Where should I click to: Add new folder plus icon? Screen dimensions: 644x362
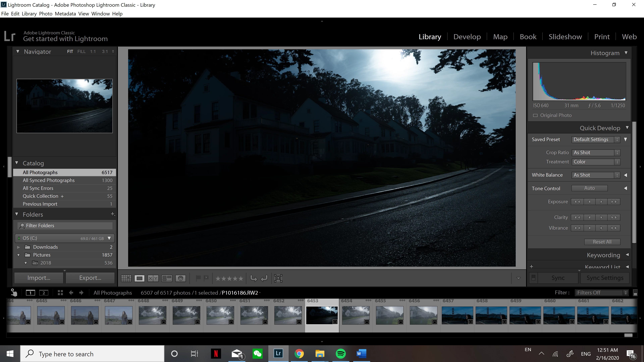(113, 214)
